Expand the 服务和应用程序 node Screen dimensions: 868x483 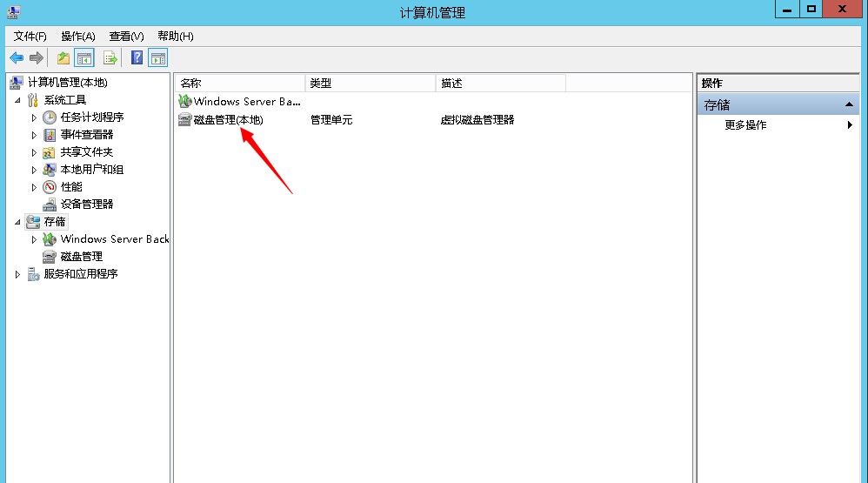[x=18, y=274]
